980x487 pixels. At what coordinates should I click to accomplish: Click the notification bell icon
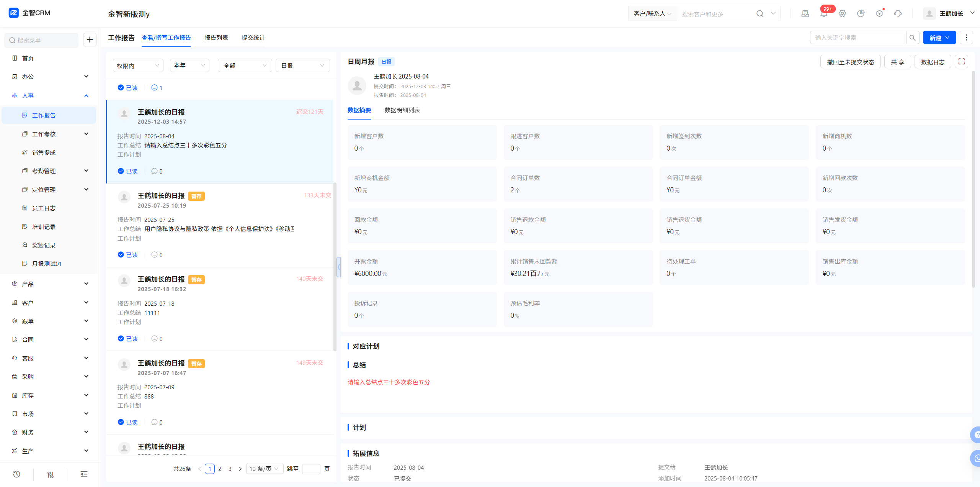(x=823, y=14)
